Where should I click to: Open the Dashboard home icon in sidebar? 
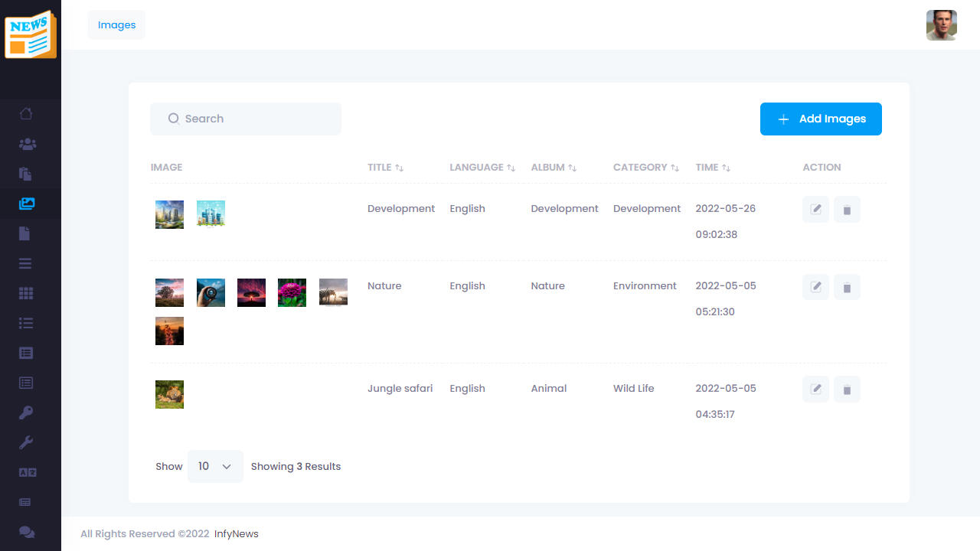pyautogui.click(x=25, y=113)
